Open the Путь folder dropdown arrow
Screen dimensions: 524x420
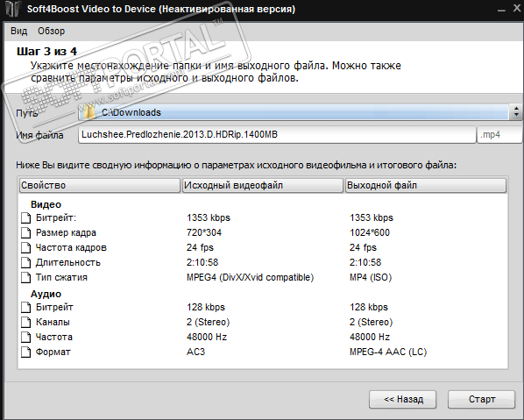tap(516, 112)
